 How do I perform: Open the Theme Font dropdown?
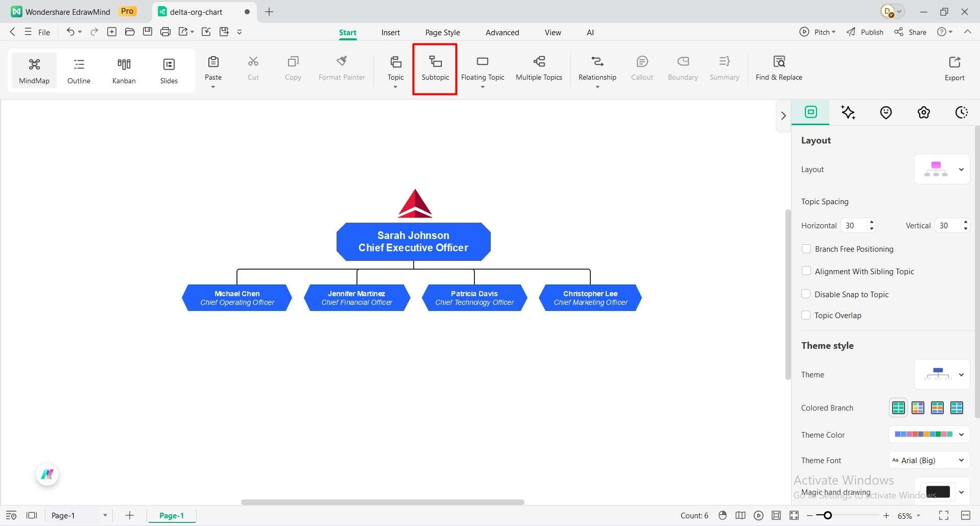(x=929, y=460)
